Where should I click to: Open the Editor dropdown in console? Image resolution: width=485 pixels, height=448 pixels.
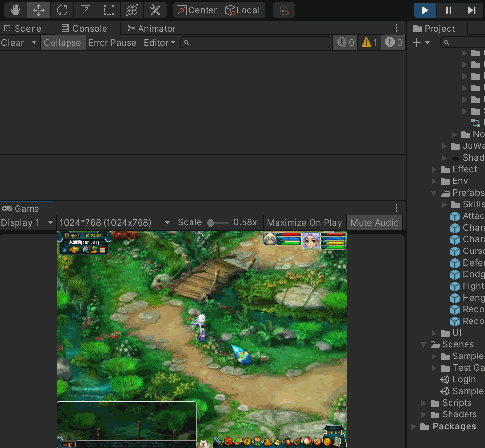[159, 43]
